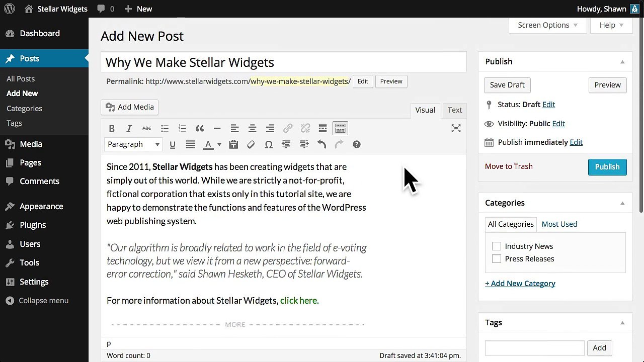Underline the selected text
Viewport: 644px width, 362px height.
(173, 145)
